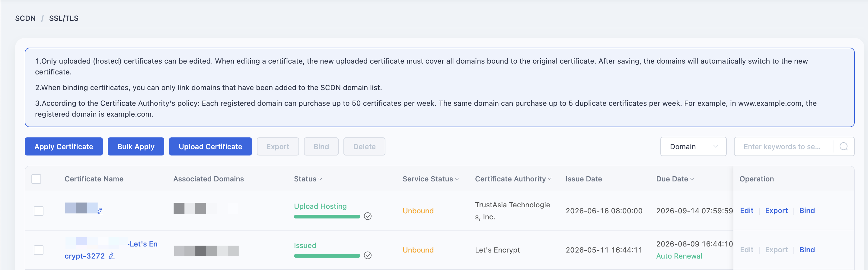Click TrustAsia Technologies, Inc. cell
The width and height of the screenshot is (868, 270).
pos(512,211)
